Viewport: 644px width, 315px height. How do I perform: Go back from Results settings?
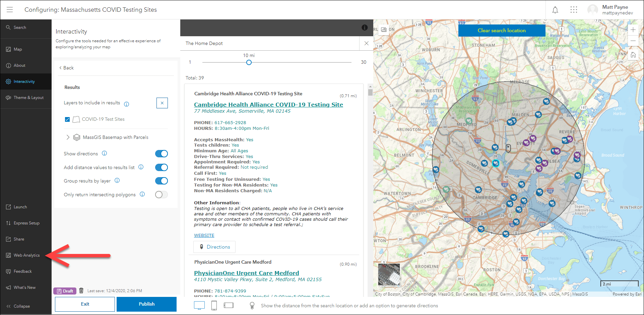point(66,68)
